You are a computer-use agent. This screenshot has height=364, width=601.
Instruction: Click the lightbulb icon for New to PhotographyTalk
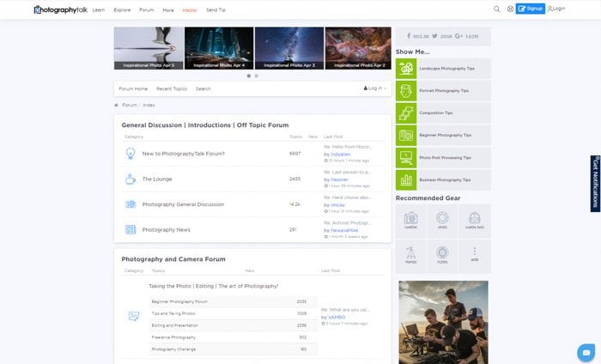coord(131,154)
